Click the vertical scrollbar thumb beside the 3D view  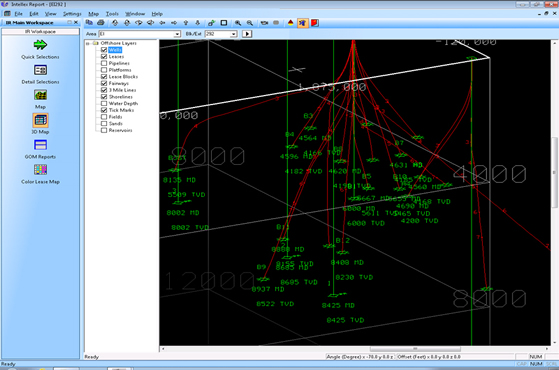click(x=554, y=173)
